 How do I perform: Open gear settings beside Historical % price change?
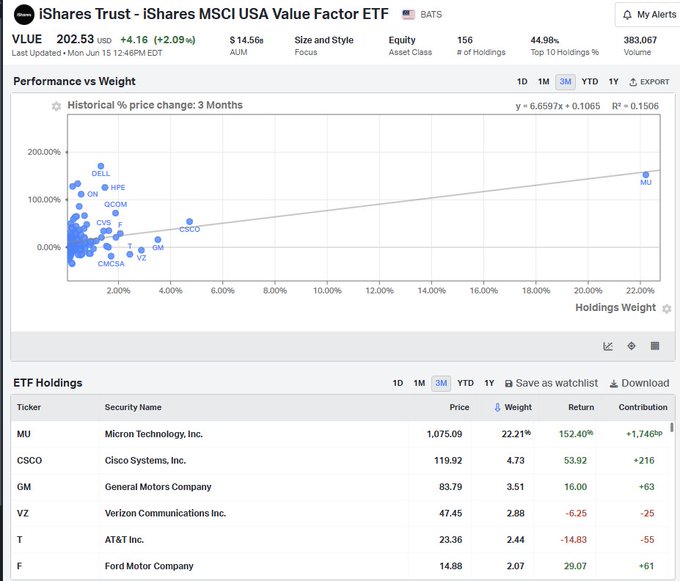pos(56,106)
